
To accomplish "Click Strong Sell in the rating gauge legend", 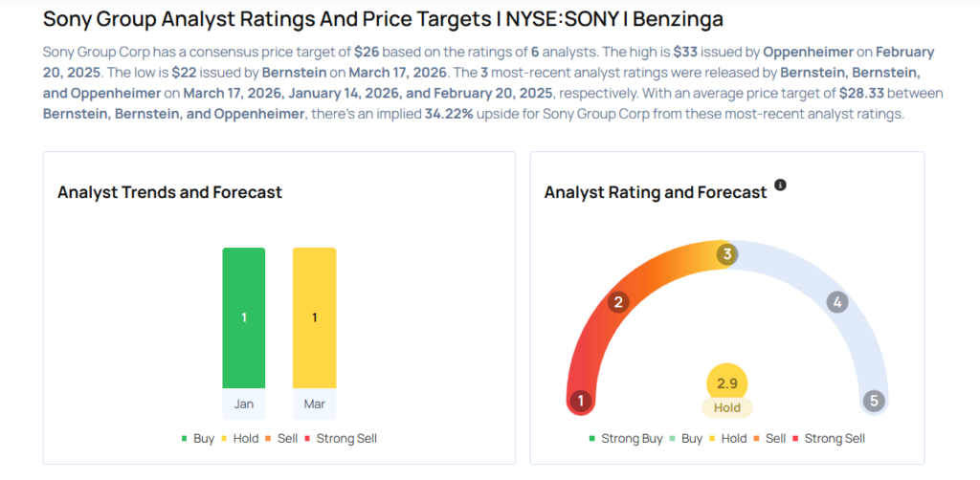I will coord(829,438).
